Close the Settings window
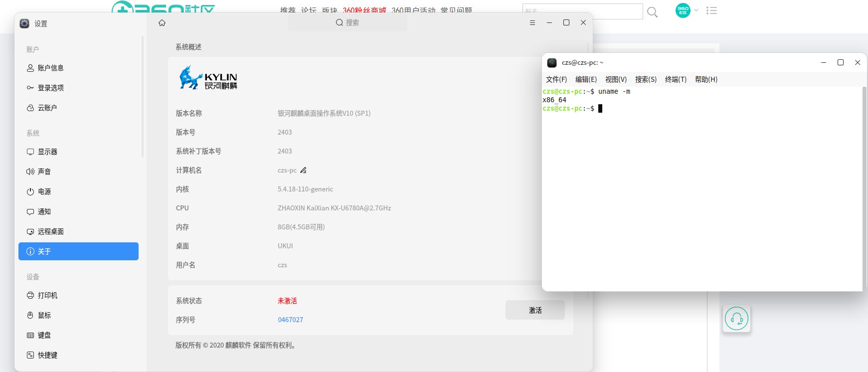 click(x=583, y=23)
